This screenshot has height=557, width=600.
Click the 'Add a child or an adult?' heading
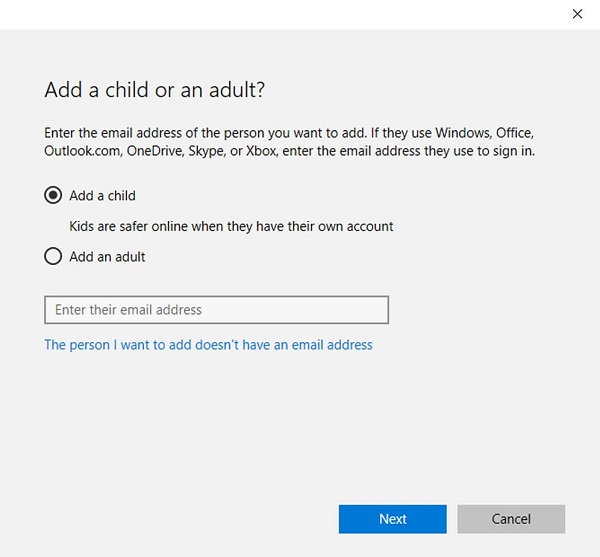click(x=155, y=90)
